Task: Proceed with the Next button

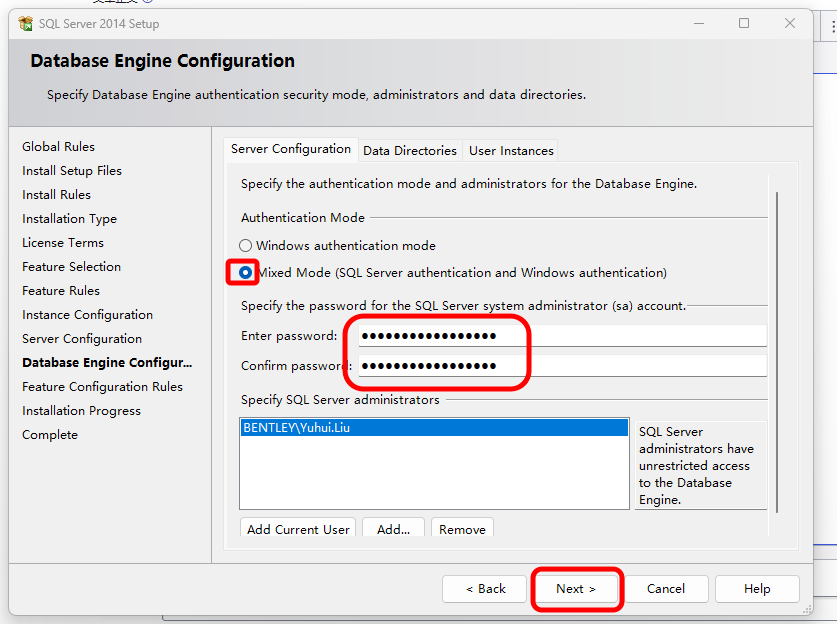Action: click(576, 589)
